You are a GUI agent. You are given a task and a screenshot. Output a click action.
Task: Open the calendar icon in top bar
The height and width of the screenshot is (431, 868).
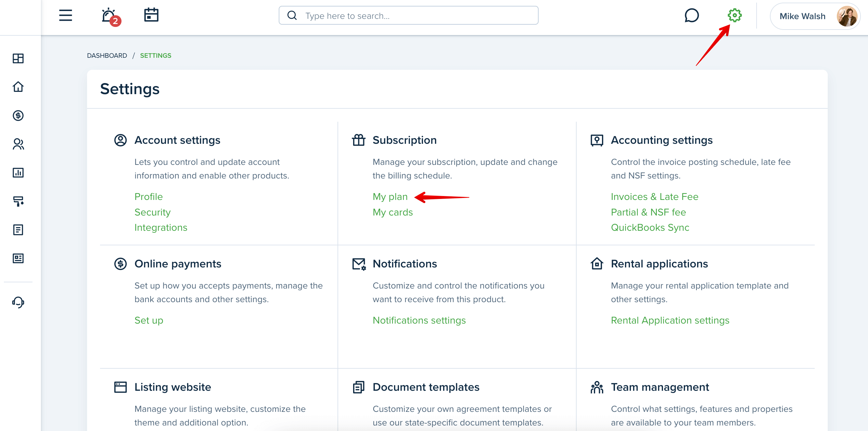[x=151, y=15]
